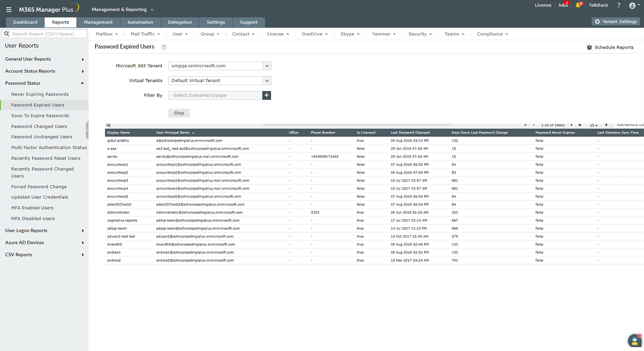This screenshot has width=644, height=351.
Task: Open the rows-per-page 25 dropdown
Action: pyautogui.click(x=594, y=125)
